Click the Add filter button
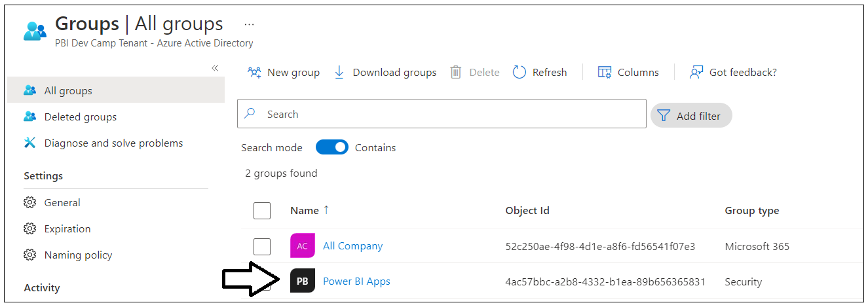Image resolution: width=868 pixels, height=307 pixels. (691, 116)
